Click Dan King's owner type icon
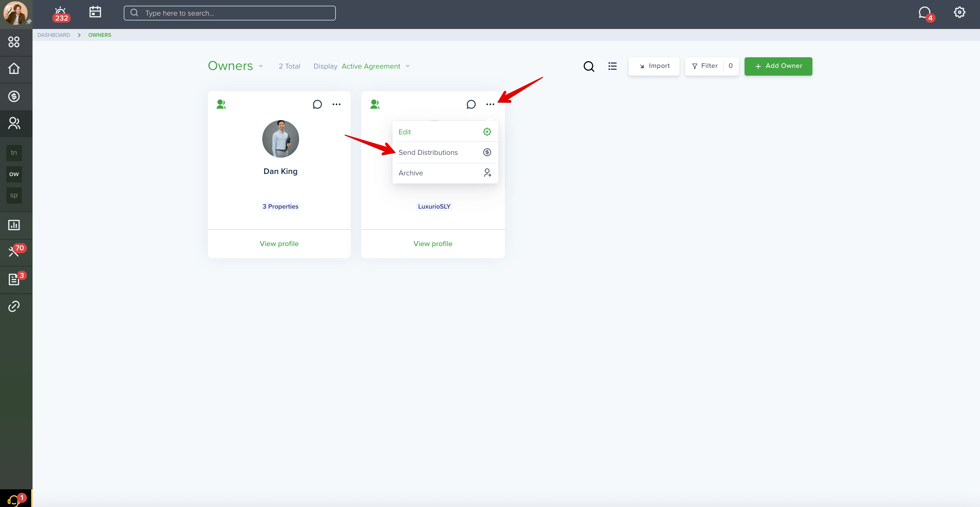Image resolution: width=980 pixels, height=507 pixels. click(x=221, y=104)
